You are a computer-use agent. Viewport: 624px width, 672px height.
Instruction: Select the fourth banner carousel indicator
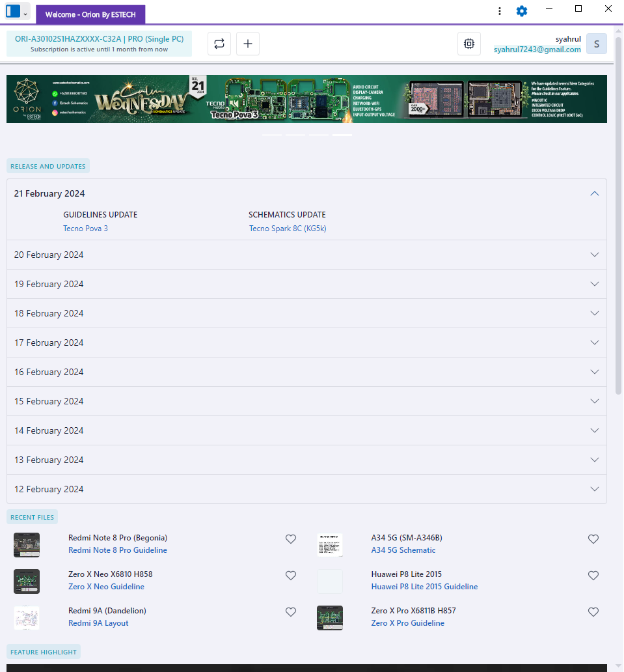pos(342,135)
